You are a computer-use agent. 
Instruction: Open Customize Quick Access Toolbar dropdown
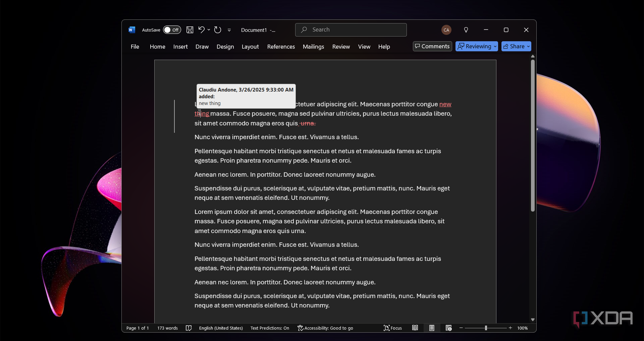point(229,30)
